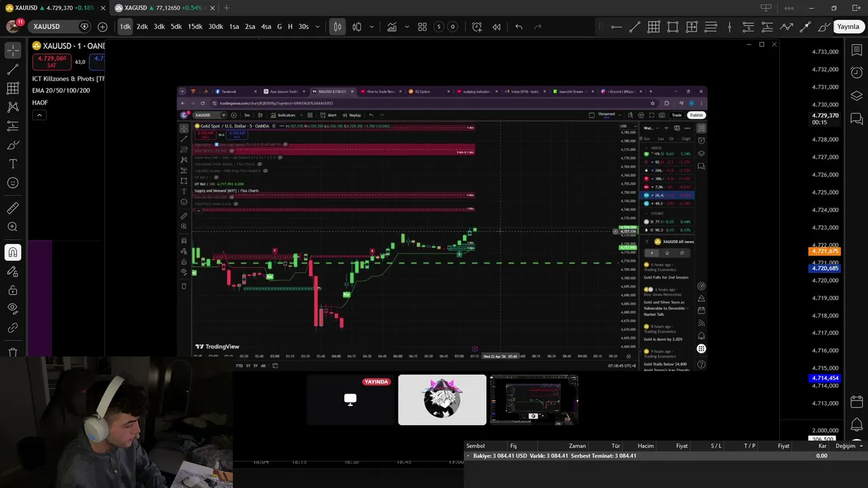Viewport: 868px width, 488px height.
Task: Expand the timeframe interval dropdown
Action: [317, 26]
